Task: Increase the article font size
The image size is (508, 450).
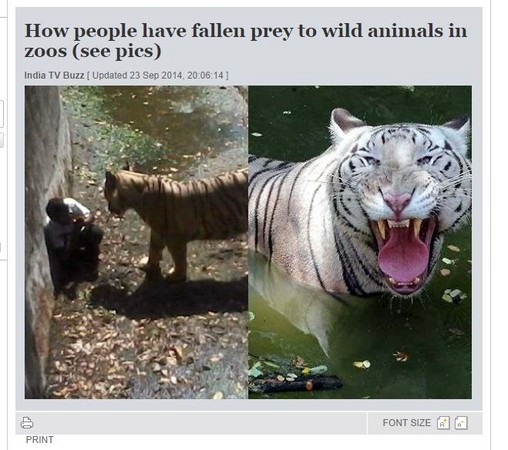Action: click(443, 423)
